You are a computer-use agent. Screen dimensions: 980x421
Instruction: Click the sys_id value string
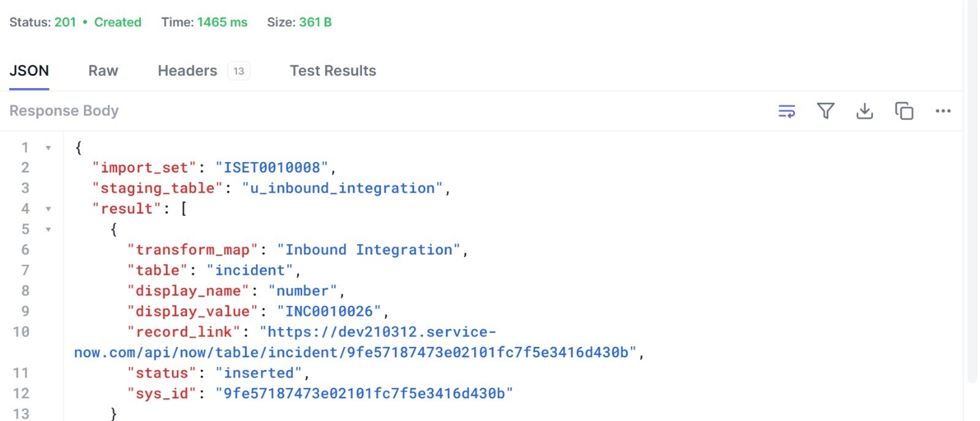364,393
